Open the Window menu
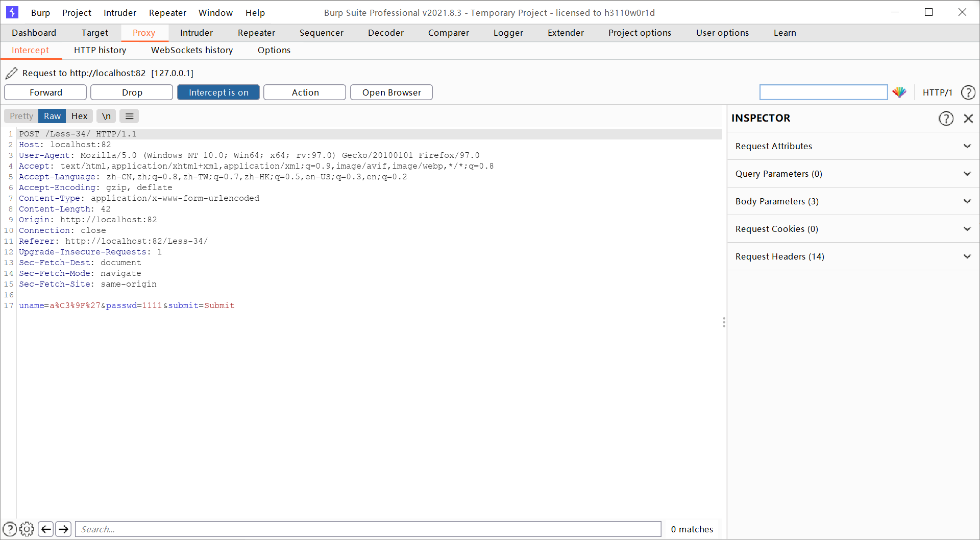 [x=215, y=13]
